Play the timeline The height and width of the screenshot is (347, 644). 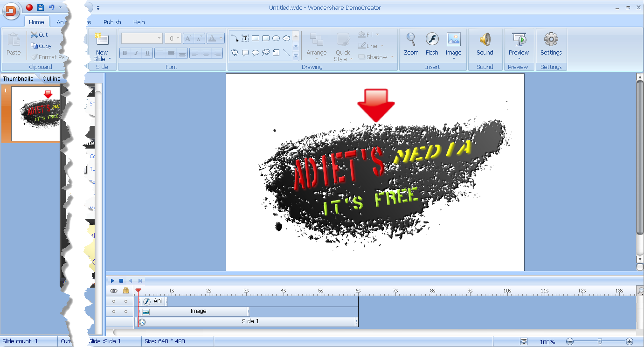[x=112, y=281]
